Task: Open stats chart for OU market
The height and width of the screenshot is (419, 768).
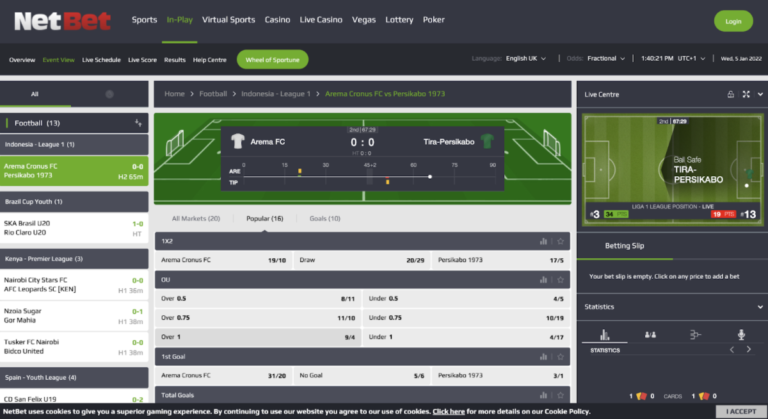Action: pos(543,280)
